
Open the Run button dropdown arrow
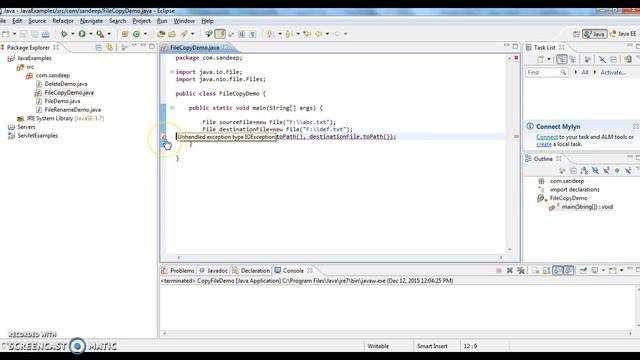91,34
